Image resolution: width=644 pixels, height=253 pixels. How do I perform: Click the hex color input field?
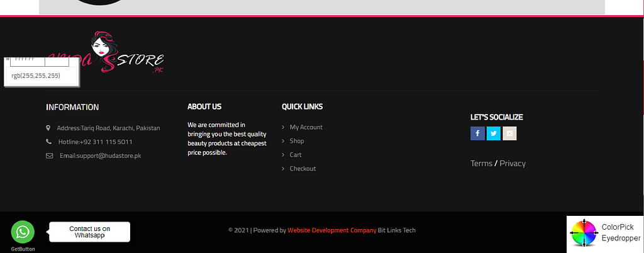pos(26,61)
